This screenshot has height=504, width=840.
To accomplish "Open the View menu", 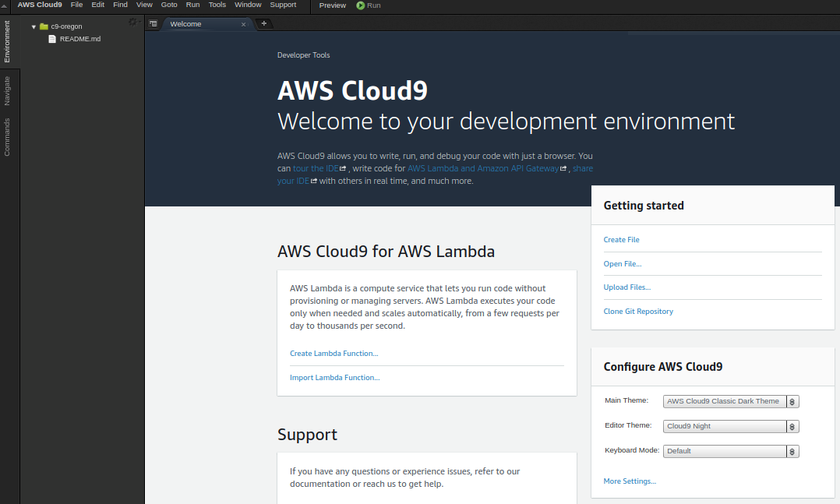I will (x=144, y=5).
